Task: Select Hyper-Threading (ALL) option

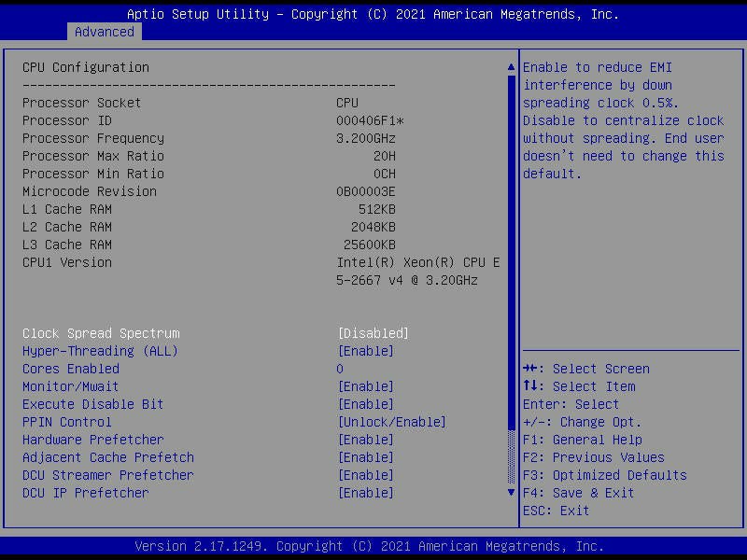Action: click(x=100, y=351)
